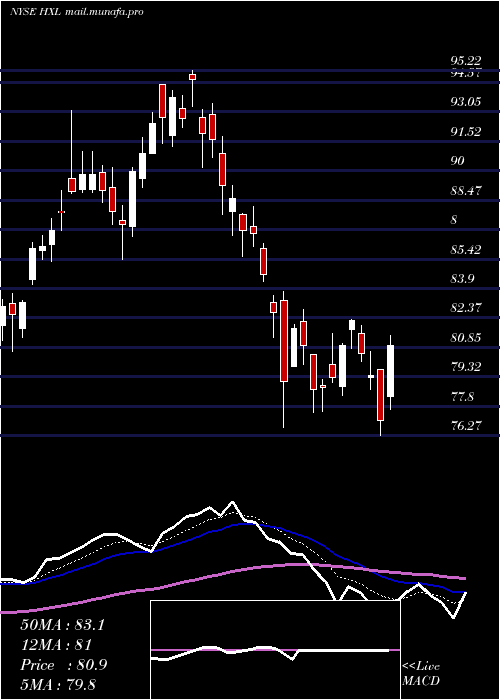
Task: Click the 80.85 price axis label
Action: (x=466, y=338)
